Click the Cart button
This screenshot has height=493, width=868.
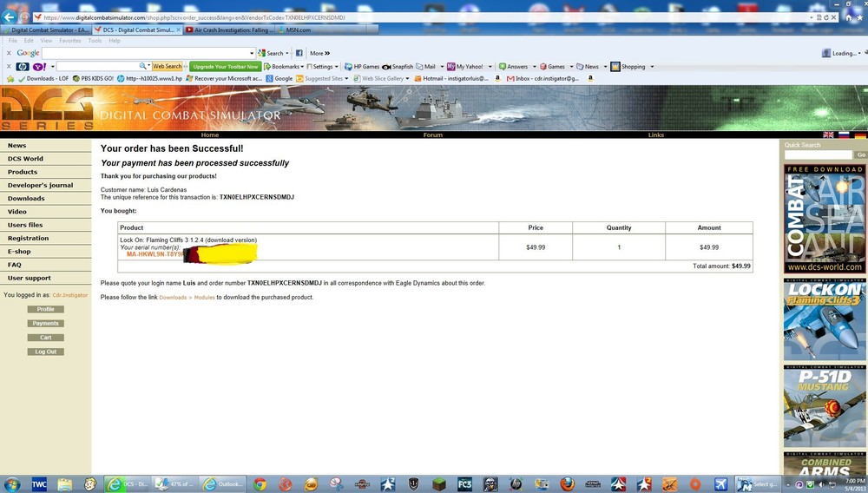tap(45, 338)
